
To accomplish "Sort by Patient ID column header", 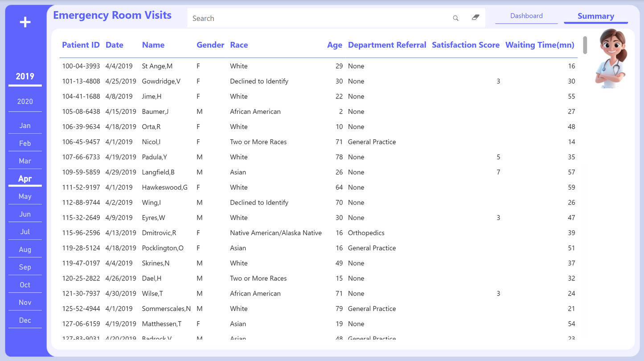I will (x=81, y=45).
